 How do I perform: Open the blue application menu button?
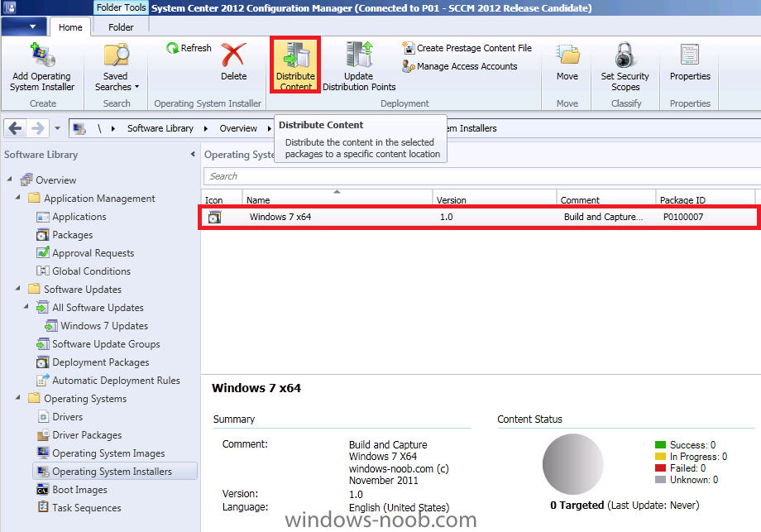pyautogui.click(x=24, y=26)
